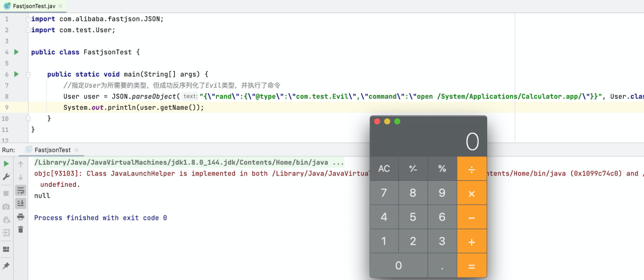Pin the Run tab with pin icon
Viewport: 644px width, 280px height.
click(x=6, y=266)
